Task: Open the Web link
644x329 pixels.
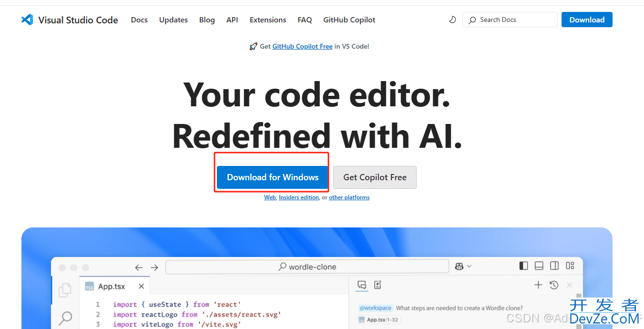Action: tap(270, 197)
